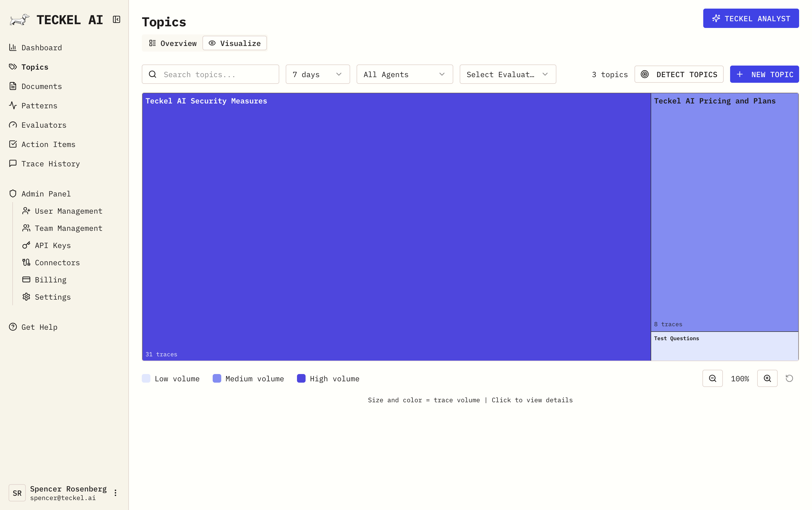Zoom in using the magnifier plus icon

[767, 378]
